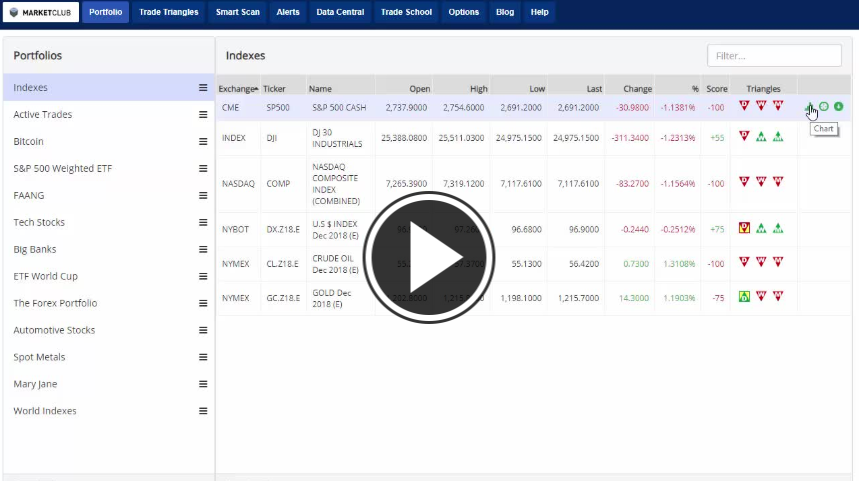Screen dimensions: 859x481
Task: Go to Trade School
Action: pos(406,12)
